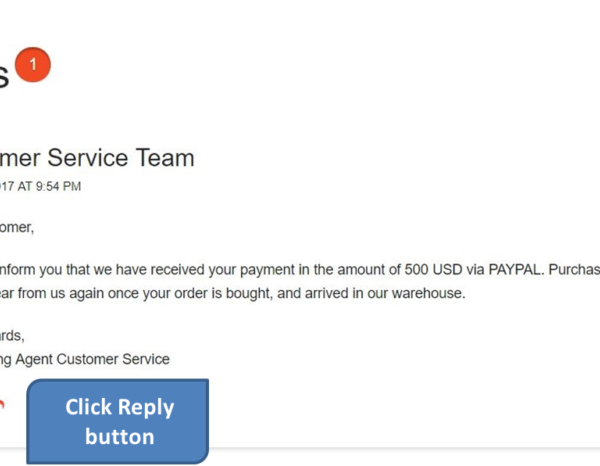Click the word "Service" in the sender heading
Viewport: 600px width, 466px height.
88,158
